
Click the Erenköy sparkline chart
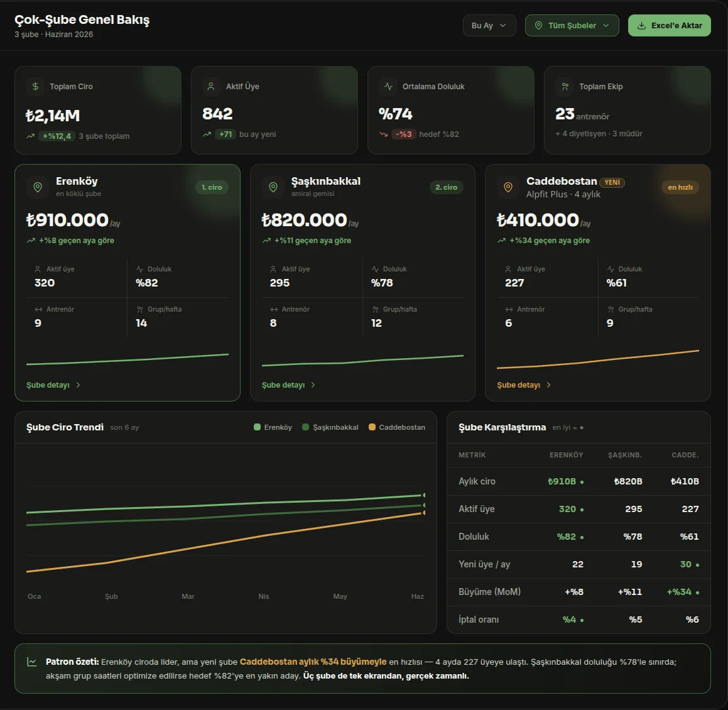[x=128, y=359]
